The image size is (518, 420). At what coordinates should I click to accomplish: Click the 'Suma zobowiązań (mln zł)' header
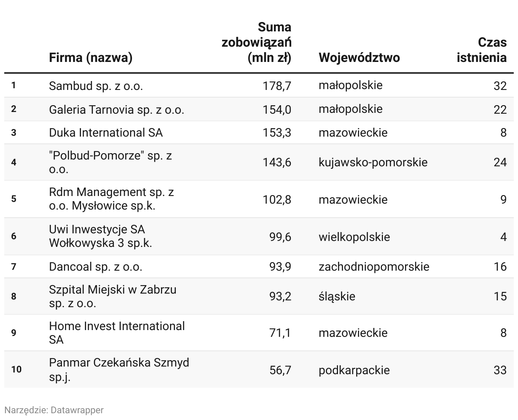point(256,42)
